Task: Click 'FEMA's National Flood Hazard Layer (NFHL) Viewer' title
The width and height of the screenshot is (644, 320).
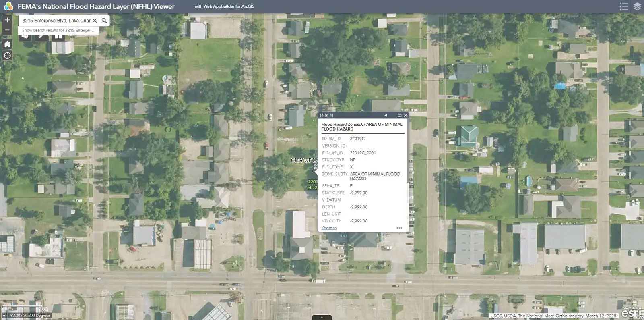Action: click(96, 6)
